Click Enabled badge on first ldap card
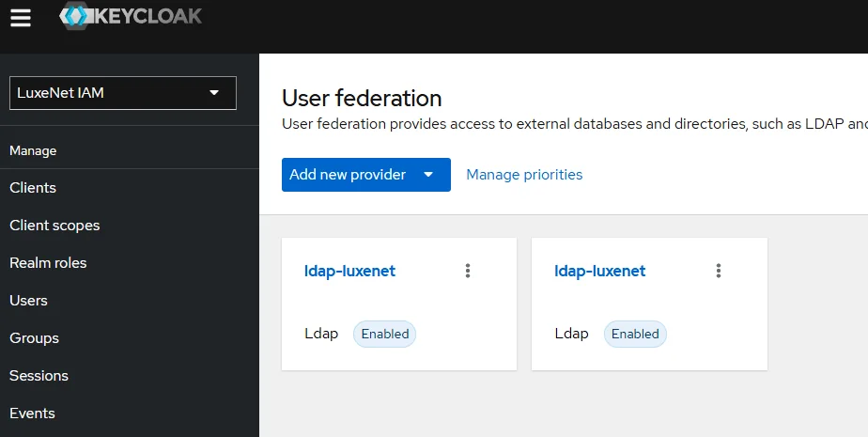This screenshot has width=868, height=437. [385, 334]
